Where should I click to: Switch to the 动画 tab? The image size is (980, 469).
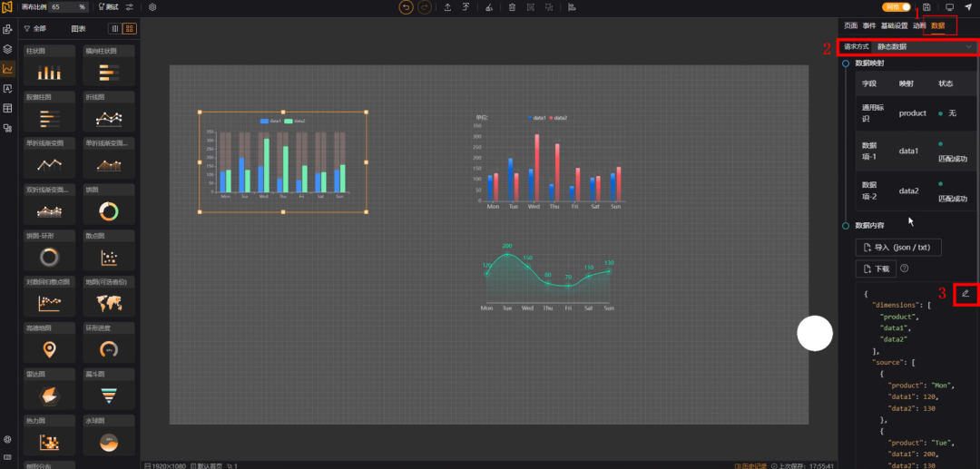tap(918, 25)
